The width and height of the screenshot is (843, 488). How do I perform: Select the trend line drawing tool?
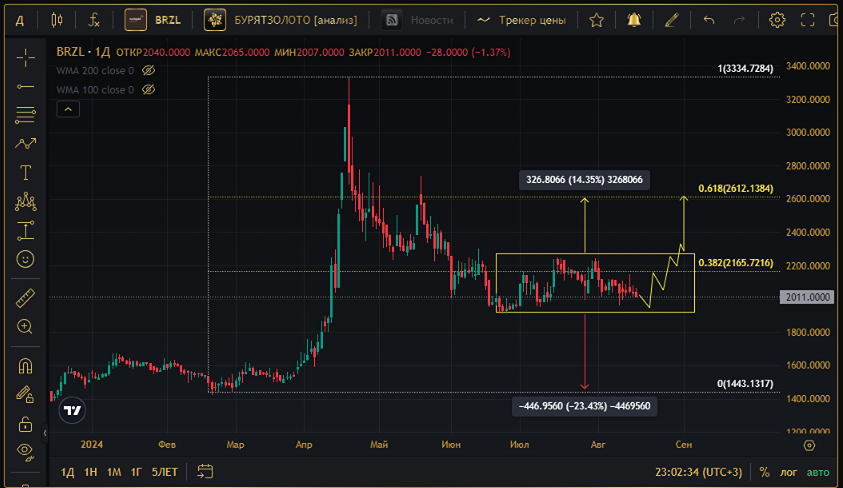25,87
